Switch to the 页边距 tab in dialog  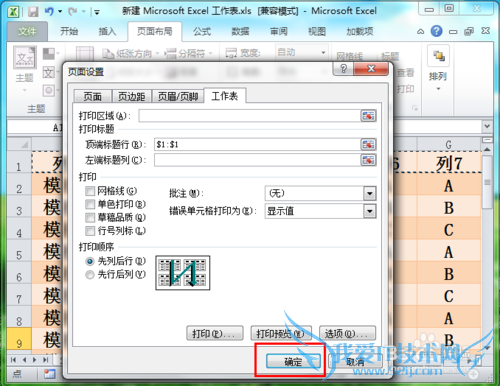tap(131, 97)
